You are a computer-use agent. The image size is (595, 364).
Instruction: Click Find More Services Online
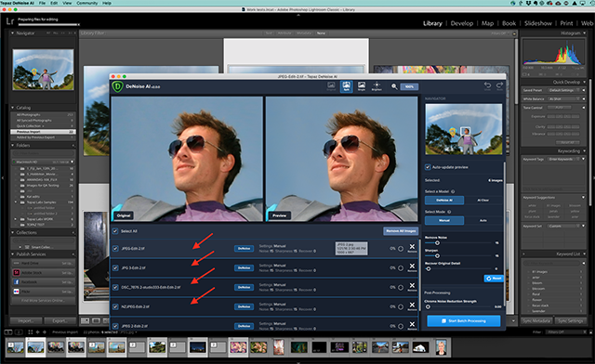(43, 301)
